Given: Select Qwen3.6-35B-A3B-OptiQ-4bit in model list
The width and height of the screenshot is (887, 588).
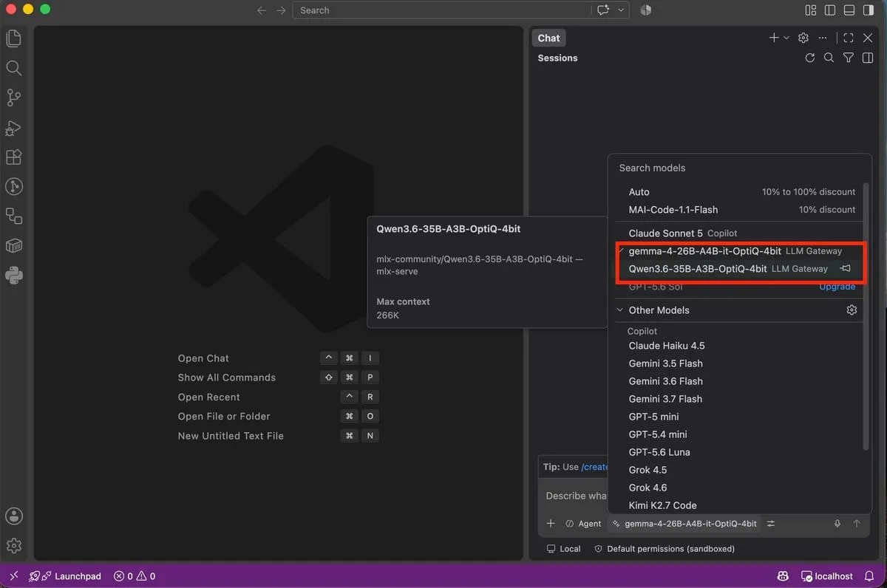Looking at the screenshot, I should pyautogui.click(x=738, y=269).
